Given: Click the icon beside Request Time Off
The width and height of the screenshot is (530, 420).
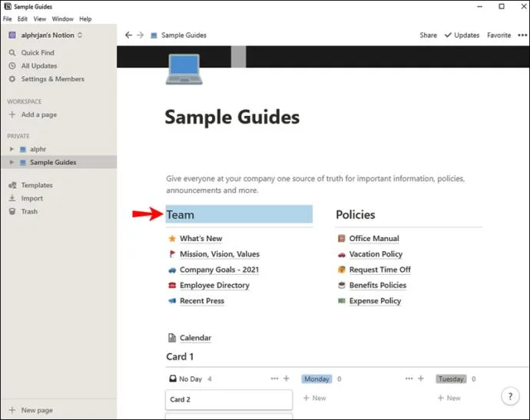Looking at the screenshot, I should pyautogui.click(x=341, y=270).
